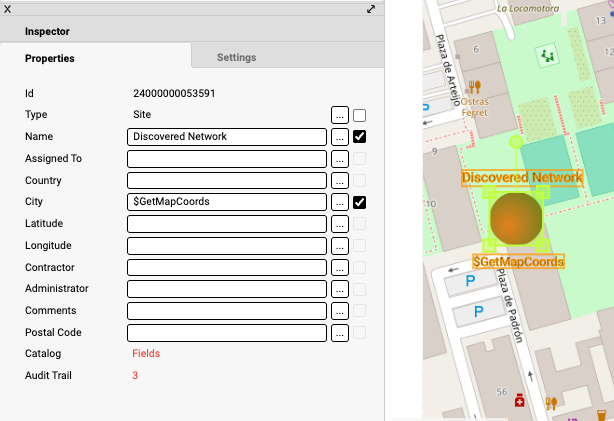Click the red pharmacy icon on map
The height and width of the screenshot is (421, 614).
coord(520,402)
